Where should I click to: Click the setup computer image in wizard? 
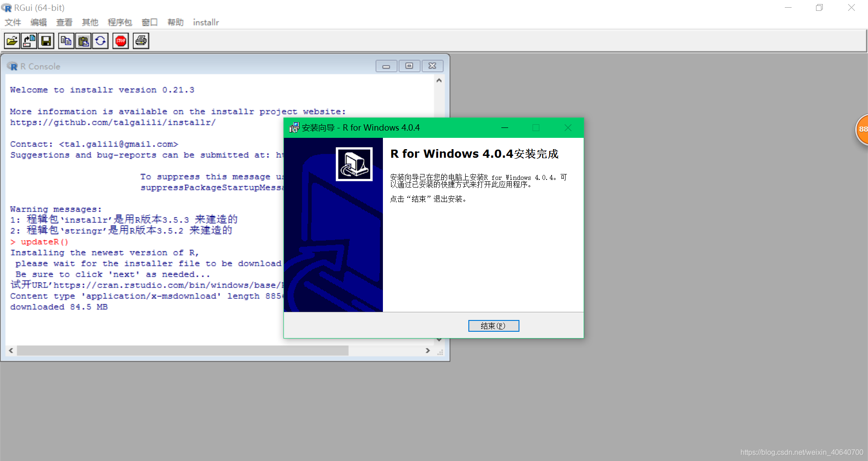(354, 164)
